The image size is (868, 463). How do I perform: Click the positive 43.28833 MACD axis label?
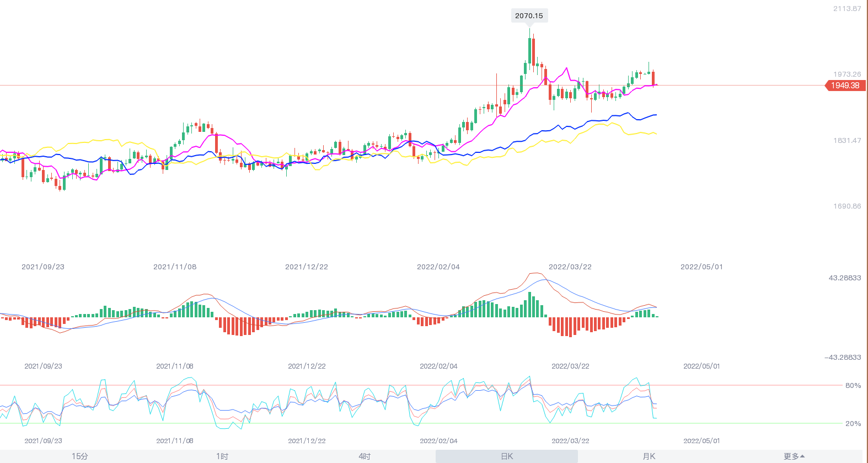click(844, 278)
